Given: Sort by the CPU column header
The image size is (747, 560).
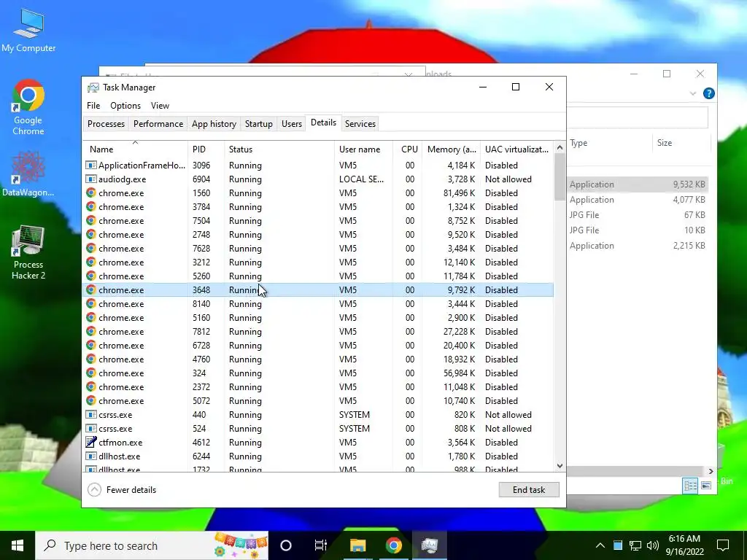Looking at the screenshot, I should [409, 149].
